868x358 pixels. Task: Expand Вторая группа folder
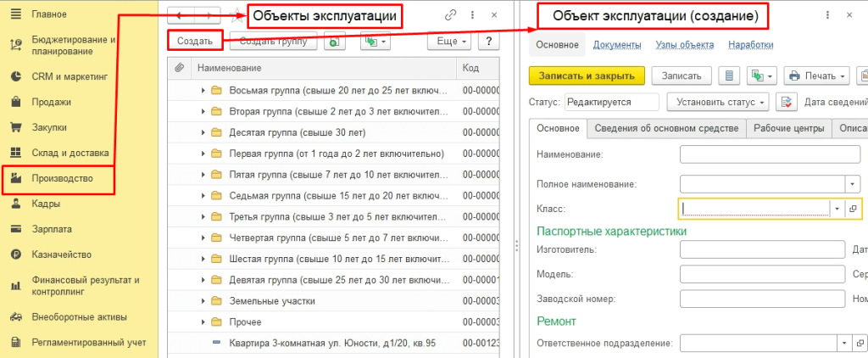(203, 111)
